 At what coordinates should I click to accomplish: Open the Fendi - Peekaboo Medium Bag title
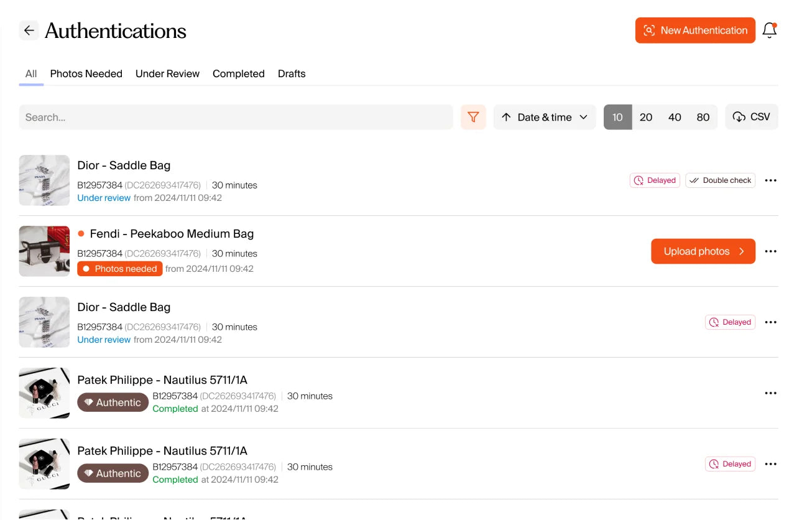pos(172,234)
